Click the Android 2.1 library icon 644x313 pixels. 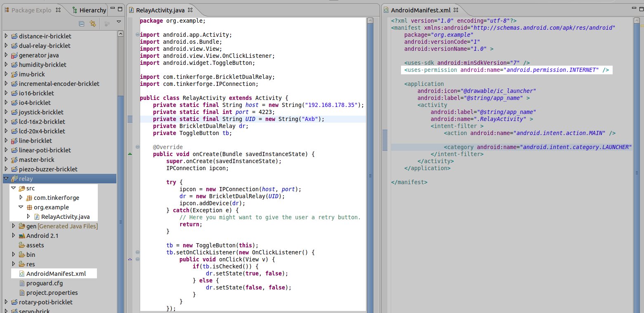coord(22,236)
